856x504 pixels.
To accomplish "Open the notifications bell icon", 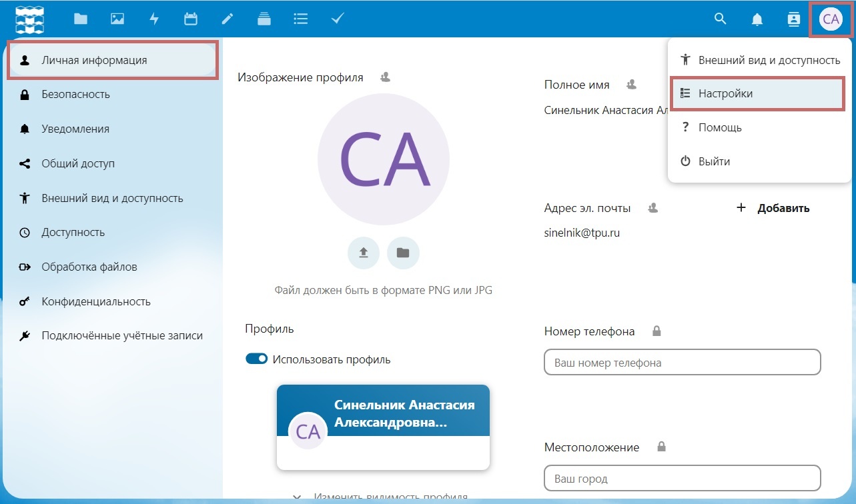I will 757,19.
